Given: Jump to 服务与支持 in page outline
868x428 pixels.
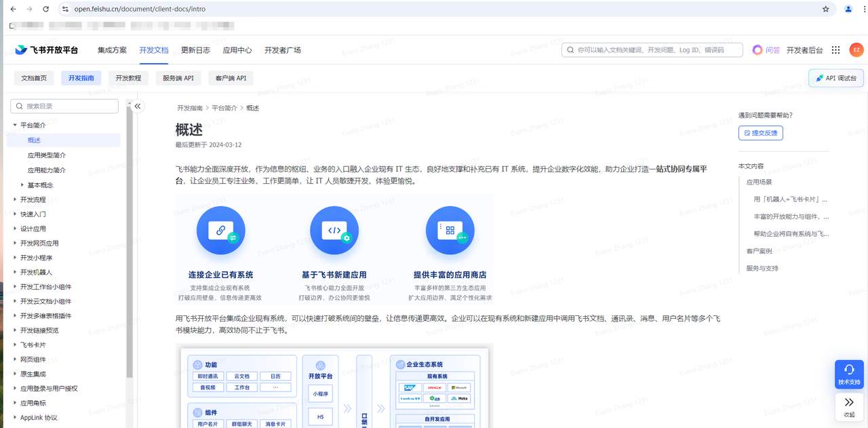Looking at the screenshot, I should [762, 268].
